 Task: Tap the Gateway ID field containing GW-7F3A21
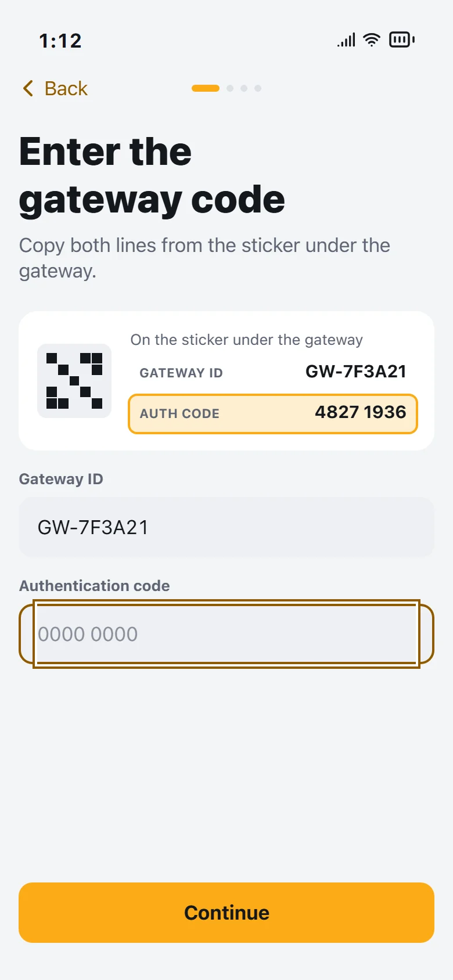coord(227,527)
